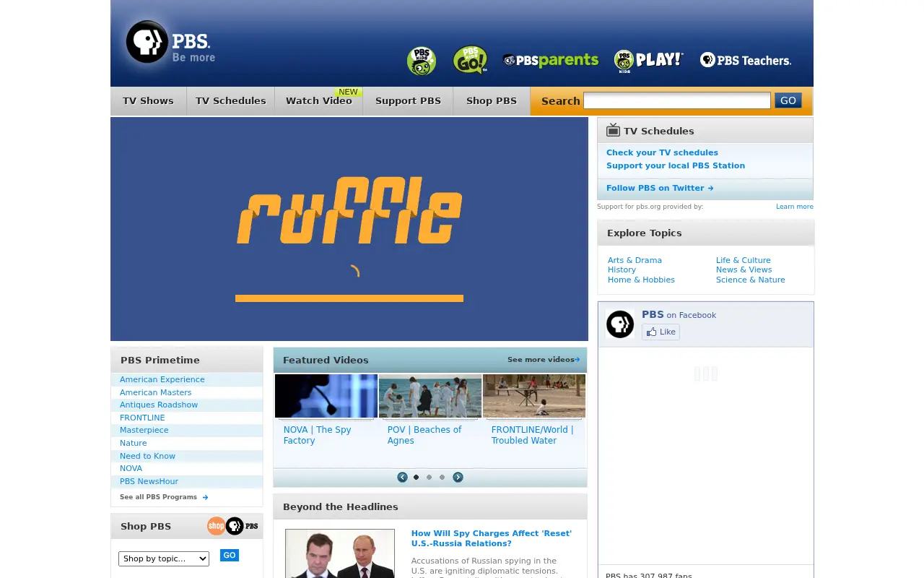Open the Shop by topic dropdown
Image resolution: width=924 pixels, height=578 pixels.
click(164, 558)
